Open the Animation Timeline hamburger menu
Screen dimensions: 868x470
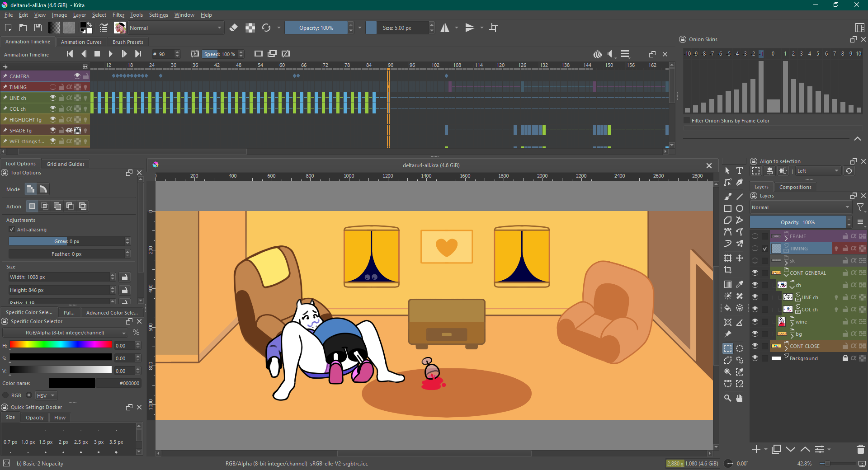[x=625, y=54]
